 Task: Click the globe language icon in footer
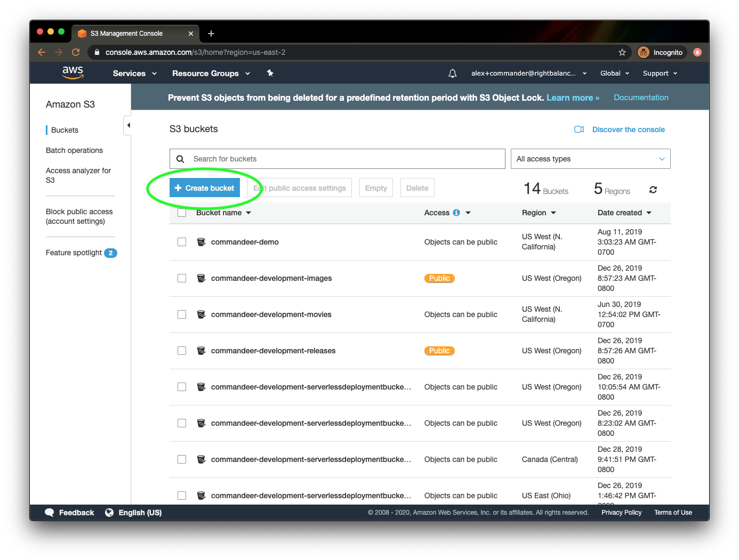(109, 513)
